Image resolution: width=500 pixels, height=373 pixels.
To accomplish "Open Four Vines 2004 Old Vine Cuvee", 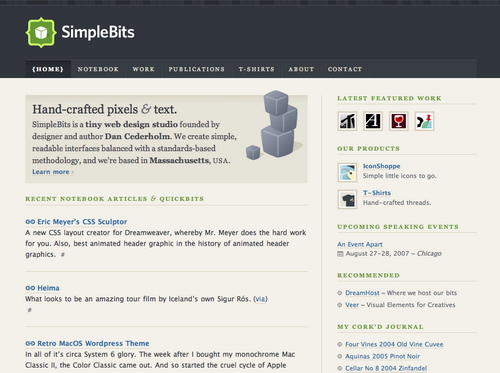I will (x=394, y=344).
